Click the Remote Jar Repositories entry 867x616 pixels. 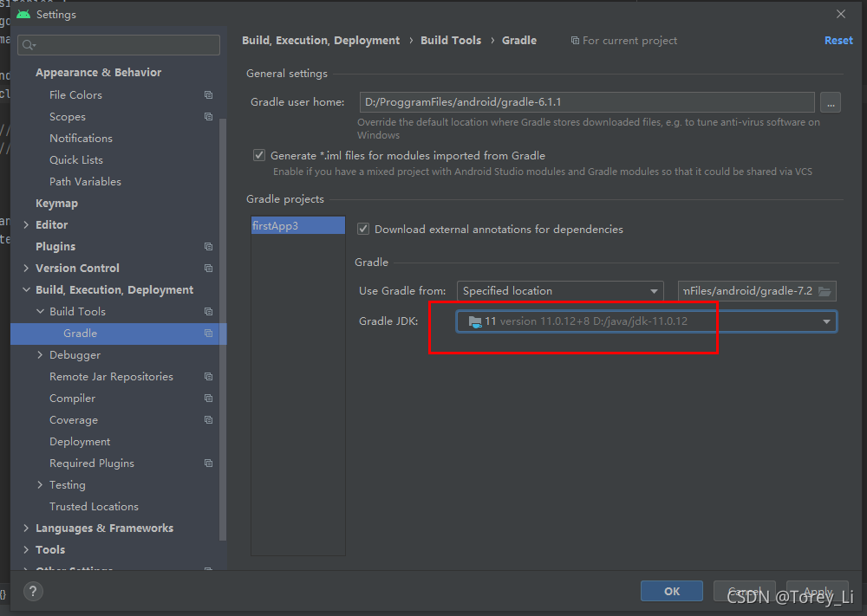pyautogui.click(x=111, y=376)
